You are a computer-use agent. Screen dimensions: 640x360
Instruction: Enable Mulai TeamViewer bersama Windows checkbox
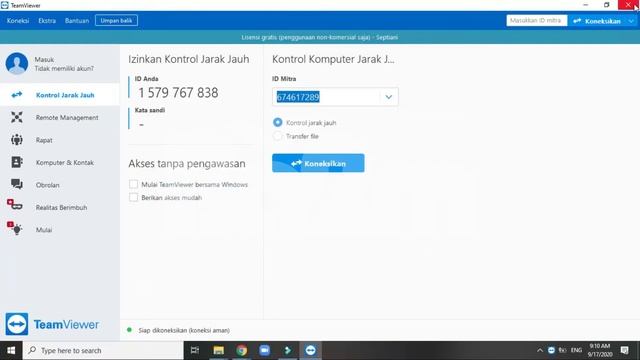pyautogui.click(x=133, y=184)
